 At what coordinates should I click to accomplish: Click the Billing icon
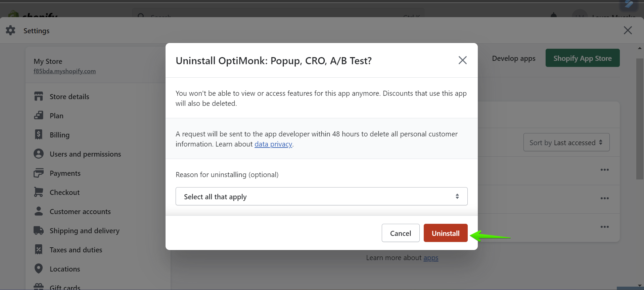[39, 134]
